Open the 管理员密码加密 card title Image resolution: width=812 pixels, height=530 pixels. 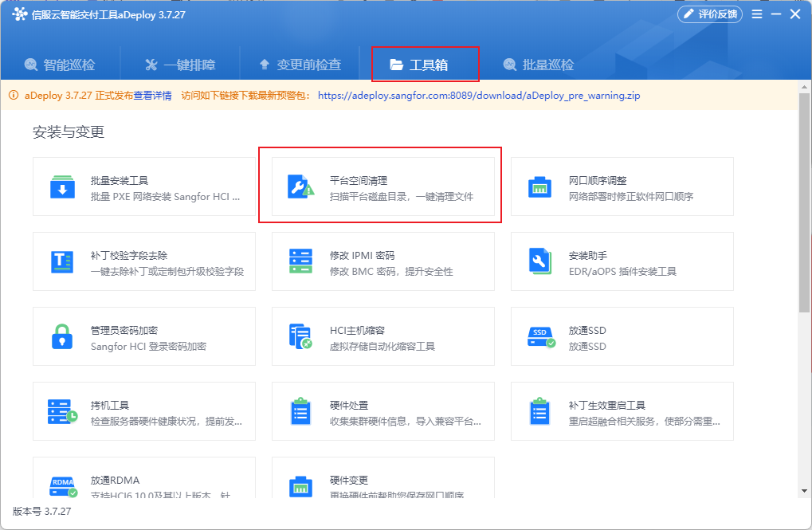click(124, 331)
